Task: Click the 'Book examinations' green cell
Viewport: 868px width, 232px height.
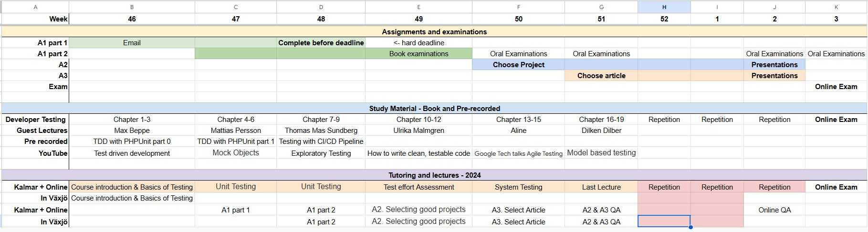Action: pos(418,54)
